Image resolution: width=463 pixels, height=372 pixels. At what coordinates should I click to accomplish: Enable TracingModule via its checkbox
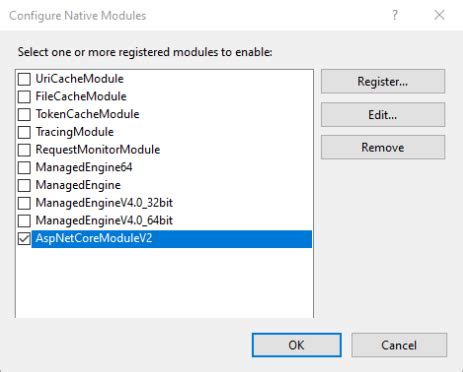[24, 132]
